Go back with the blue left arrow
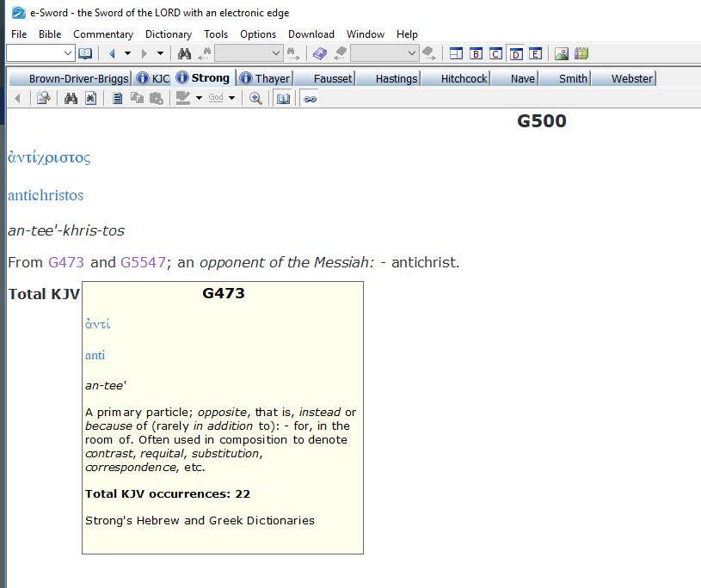Viewport: 701px width, 588px height. [x=112, y=53]
